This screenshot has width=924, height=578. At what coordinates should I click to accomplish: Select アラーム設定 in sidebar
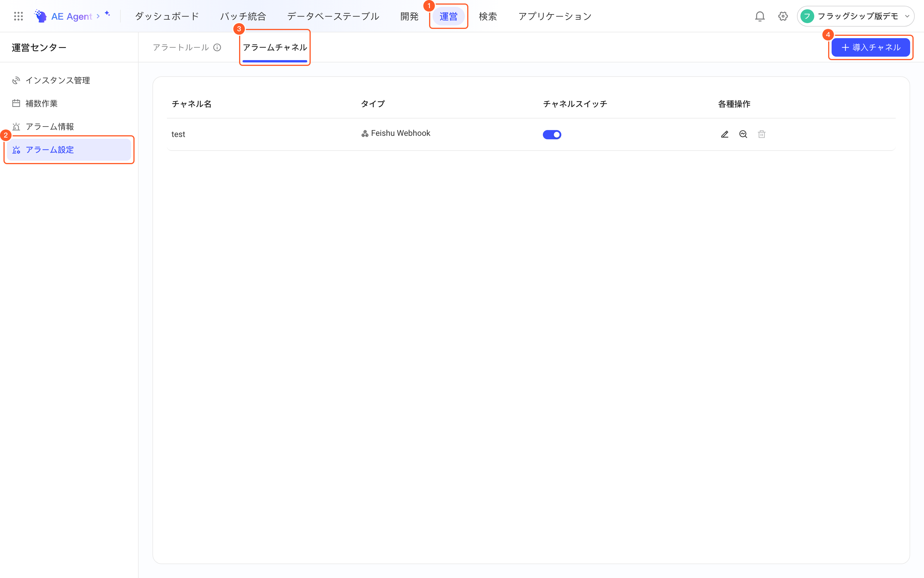(x=69, y=150)
